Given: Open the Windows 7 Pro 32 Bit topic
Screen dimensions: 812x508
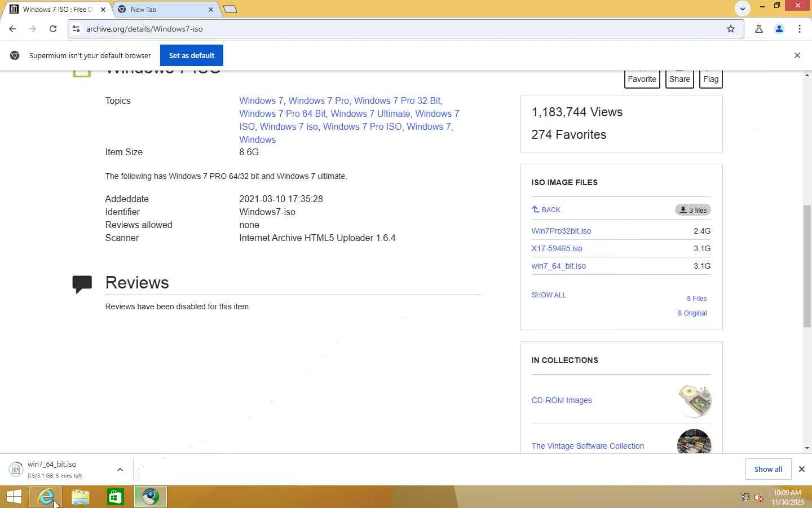Looking at the screenshot, I should (397, 100).
